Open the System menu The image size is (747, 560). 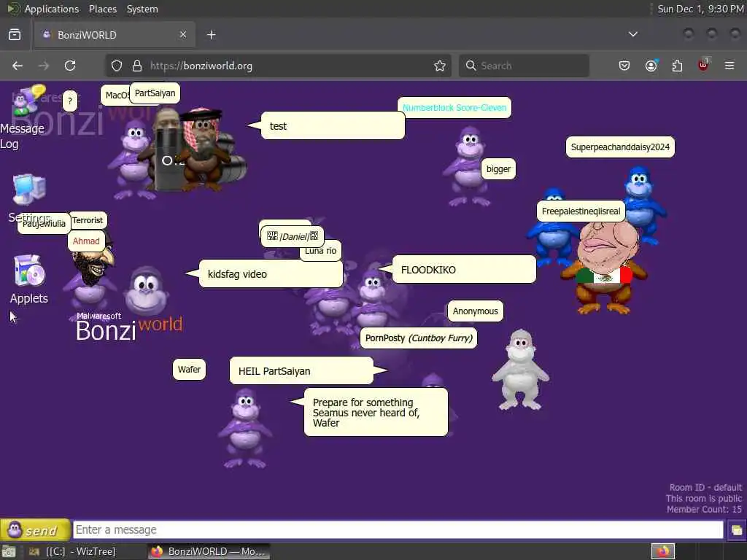[142, 9]
